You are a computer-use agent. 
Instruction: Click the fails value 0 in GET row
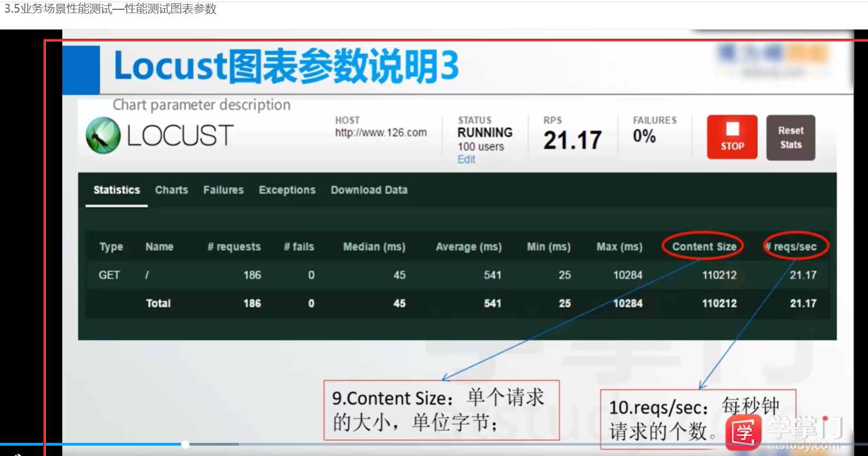click(x=311, y=275)
